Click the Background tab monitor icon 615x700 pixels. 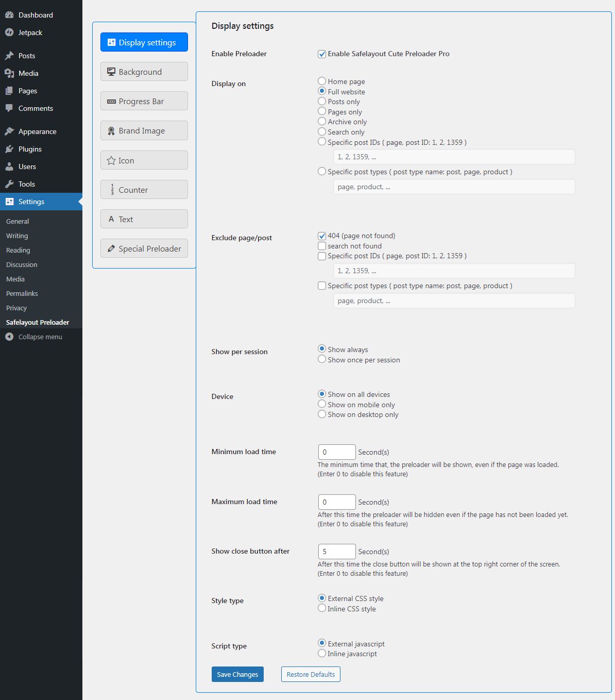pos(111,72)
